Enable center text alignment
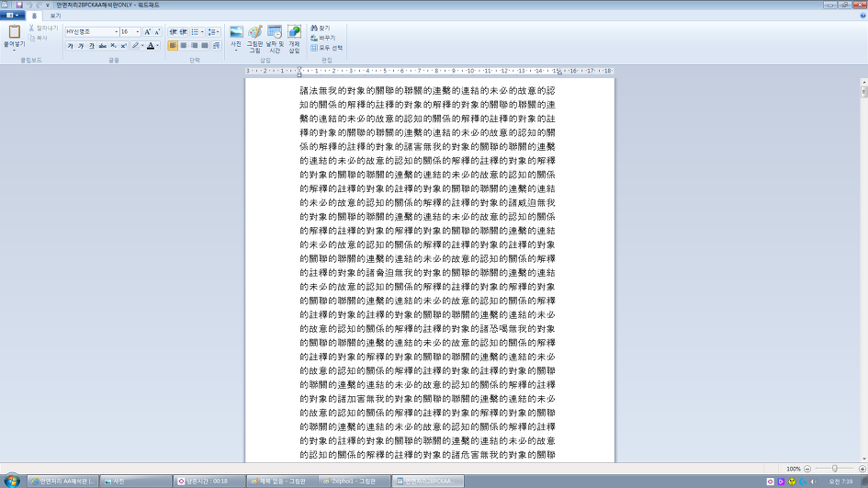868x488 pixels. point(184,46)
